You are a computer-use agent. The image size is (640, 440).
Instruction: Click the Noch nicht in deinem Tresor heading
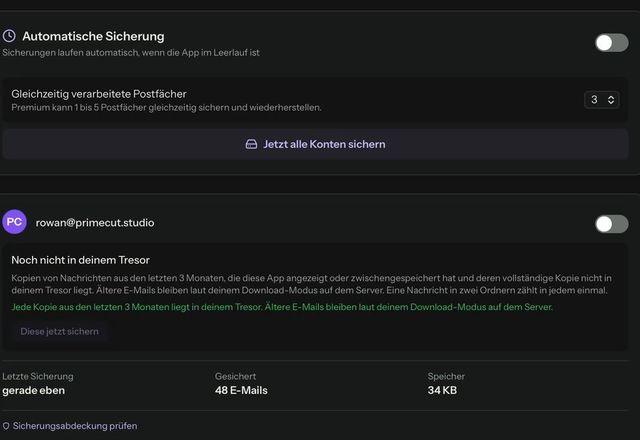point(80,260)
